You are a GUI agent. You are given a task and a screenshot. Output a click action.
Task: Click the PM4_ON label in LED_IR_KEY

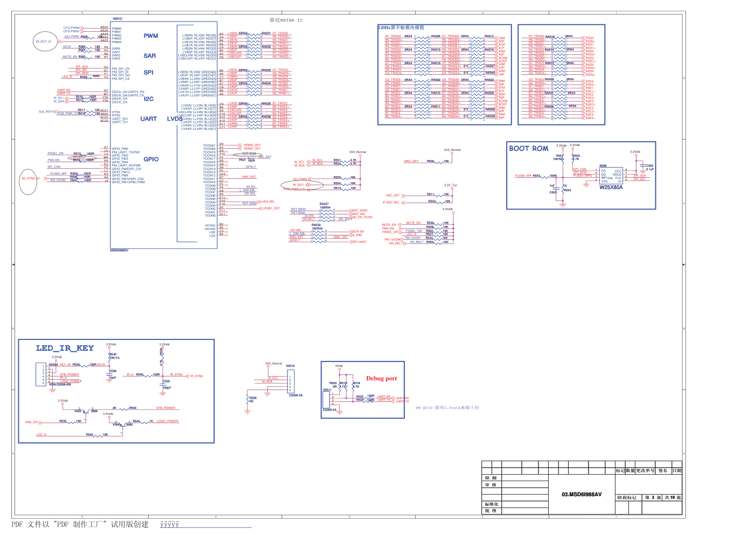point(31,422)
